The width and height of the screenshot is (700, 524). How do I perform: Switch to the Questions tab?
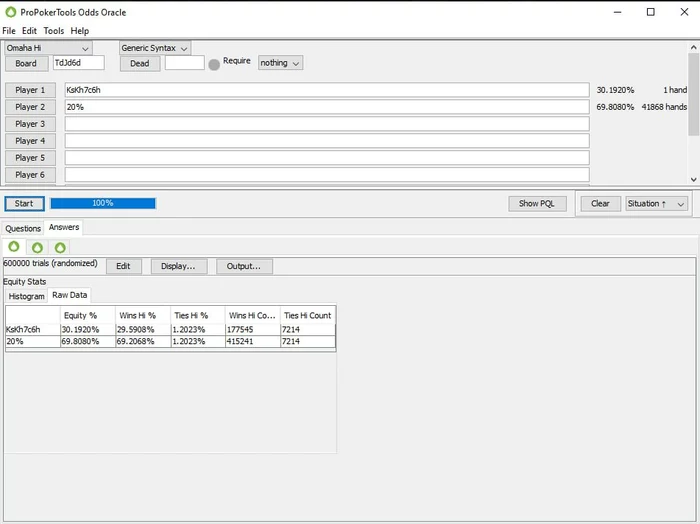[23, 229]
